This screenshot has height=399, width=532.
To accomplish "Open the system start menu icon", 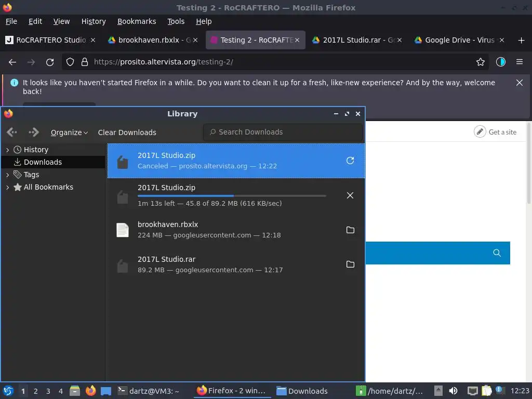I will tap(8, 391).
